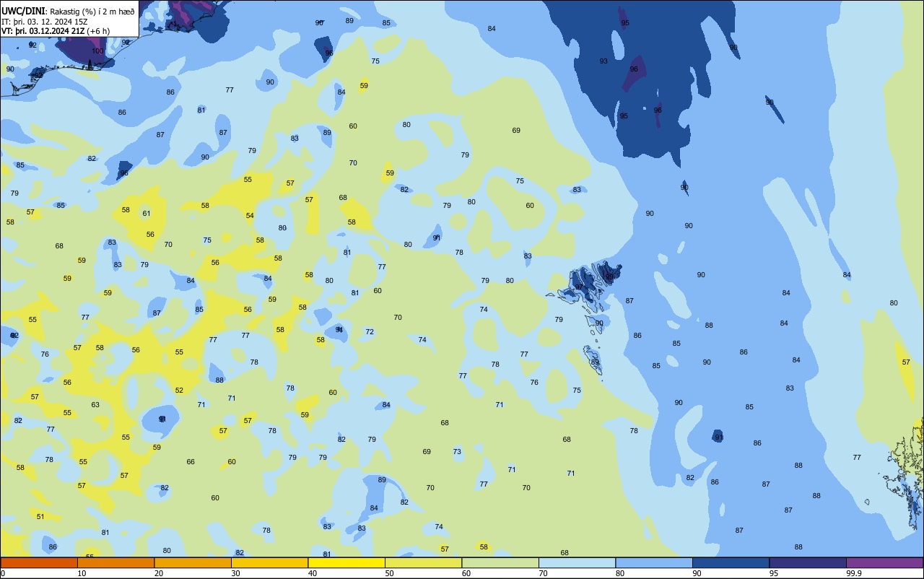
Task: Click the 80–90 medium blue legend swatch
Action: coord(654,562)
